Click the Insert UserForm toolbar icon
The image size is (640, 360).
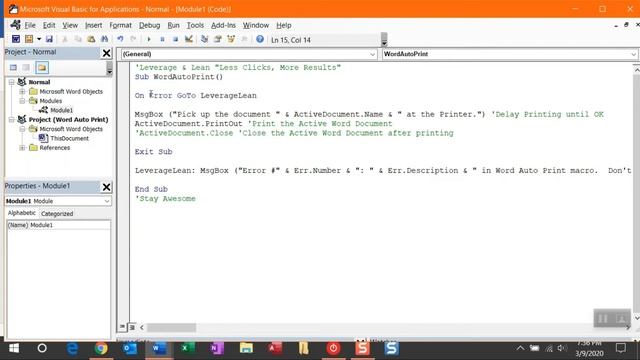(x=29, y=39)
